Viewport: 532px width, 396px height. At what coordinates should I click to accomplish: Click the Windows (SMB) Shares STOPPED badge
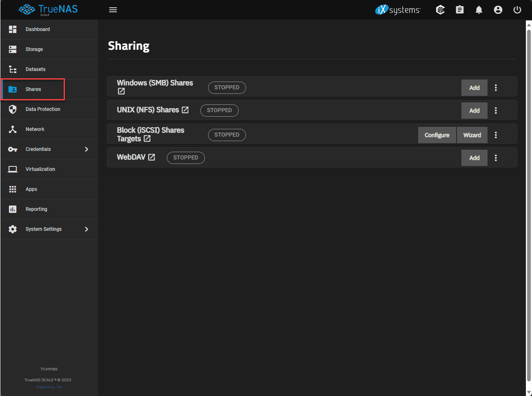tap(227, 87)
